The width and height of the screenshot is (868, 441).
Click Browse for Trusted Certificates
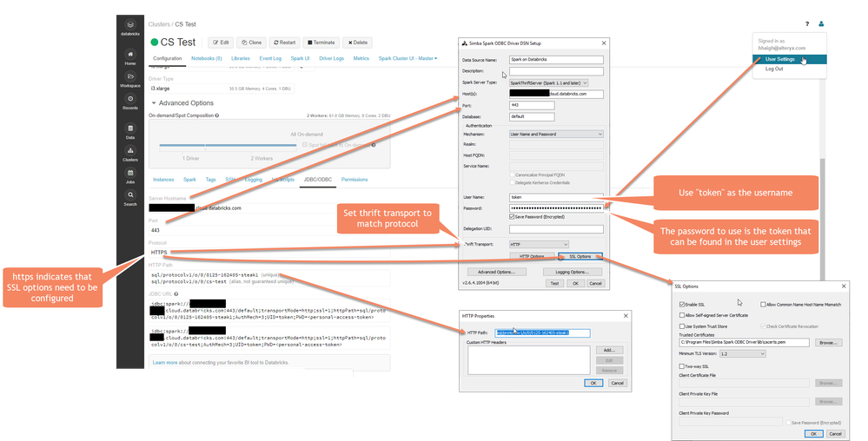point(828,343)
